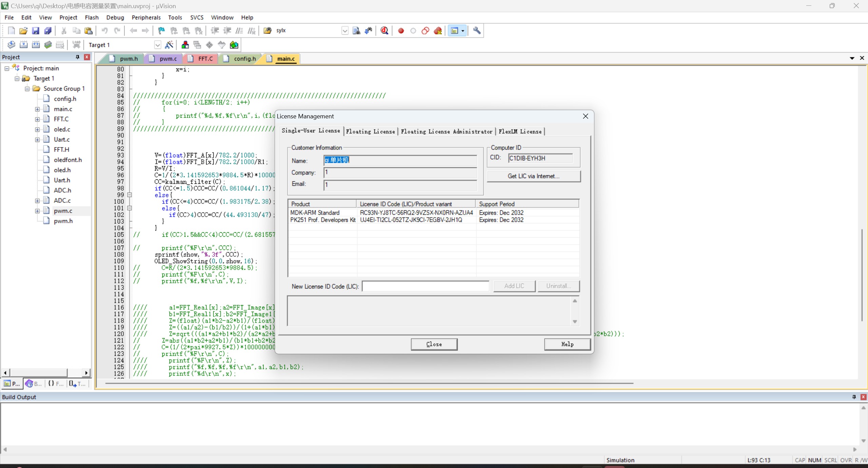Open the Configuration wrench icon
The width and height of the screenshot is (868, 468).
477,31
